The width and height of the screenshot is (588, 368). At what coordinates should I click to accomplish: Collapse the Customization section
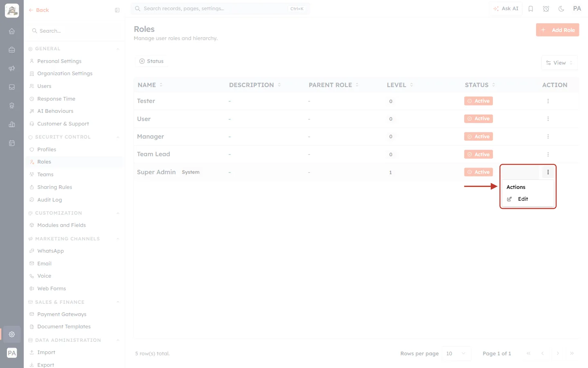(x=118, y=213)
